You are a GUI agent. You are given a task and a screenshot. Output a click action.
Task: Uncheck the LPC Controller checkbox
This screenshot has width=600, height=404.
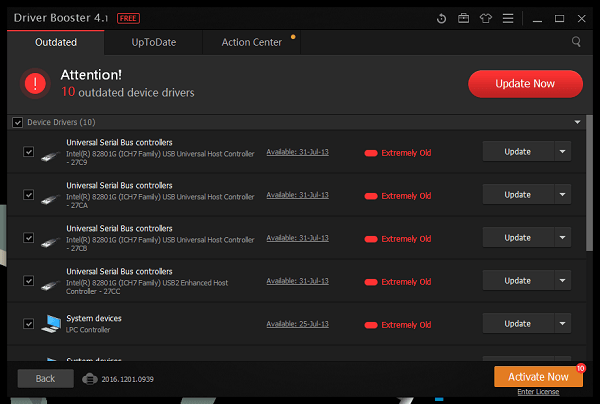pos(29,324)
